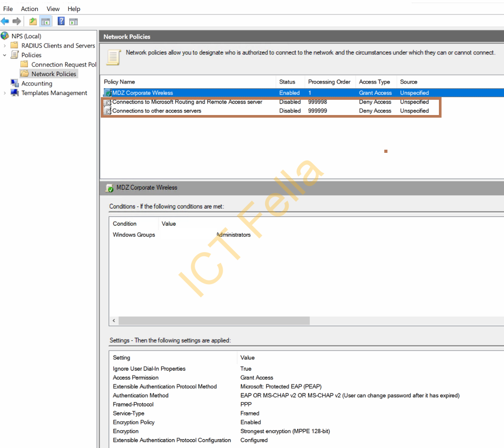Open Help via the question mark icon
The height and width of the screenshot is (448, 504).
point(61,22)
